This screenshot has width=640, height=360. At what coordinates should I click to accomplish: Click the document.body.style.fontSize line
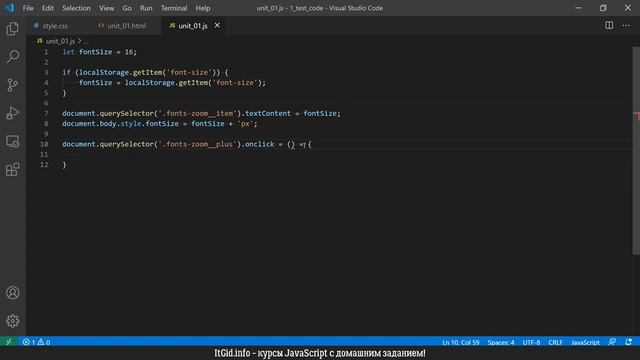(160, 123)
